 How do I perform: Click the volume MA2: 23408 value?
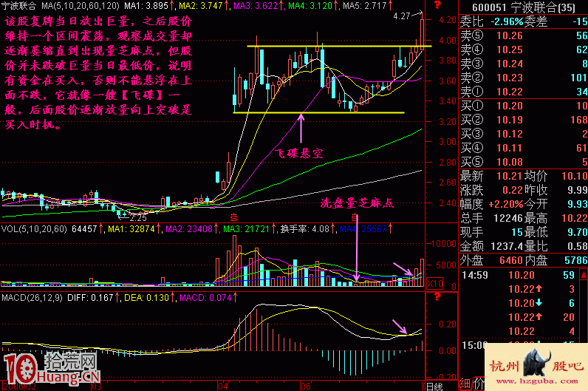point(189,229)
